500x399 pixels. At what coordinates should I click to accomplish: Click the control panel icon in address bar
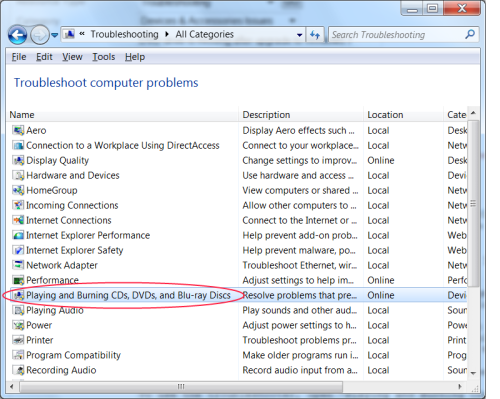(x=69, y=34)
